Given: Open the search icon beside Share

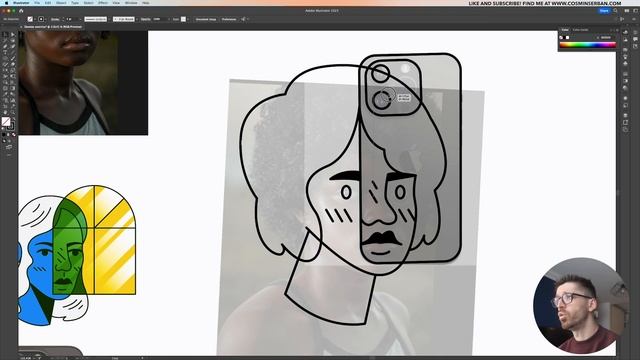Looking at the screenshot, I should 616,11.
